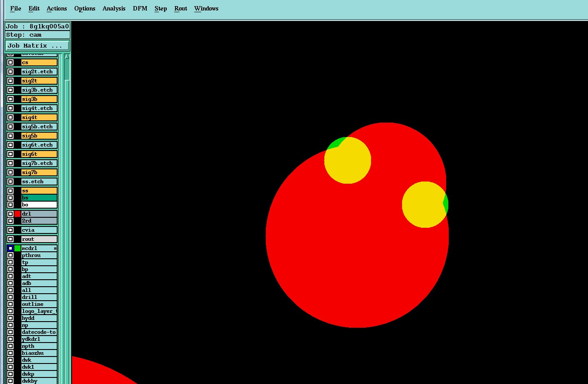Open the DFM menu

(140, 8)
